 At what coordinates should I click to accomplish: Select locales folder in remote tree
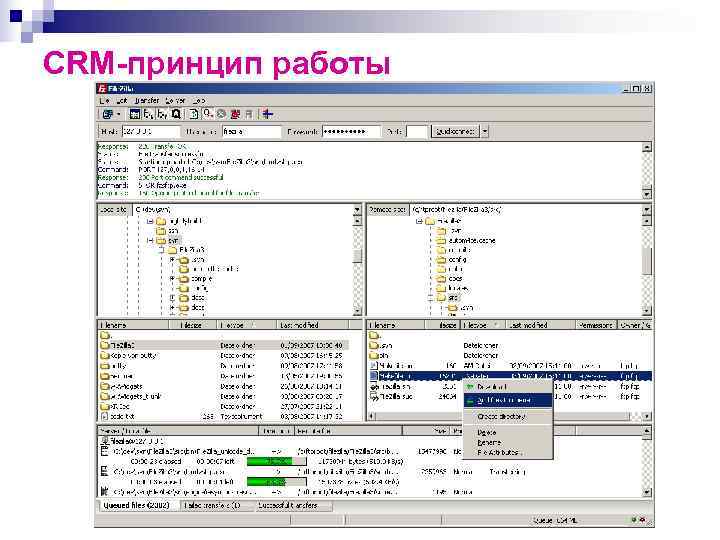tap(453, 288)
